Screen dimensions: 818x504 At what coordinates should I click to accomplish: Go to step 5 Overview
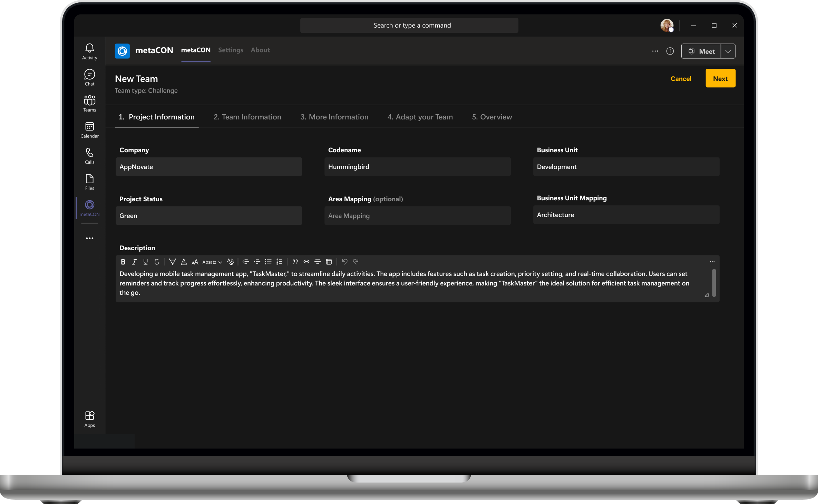pyautogui.click(x=492, y=117)
